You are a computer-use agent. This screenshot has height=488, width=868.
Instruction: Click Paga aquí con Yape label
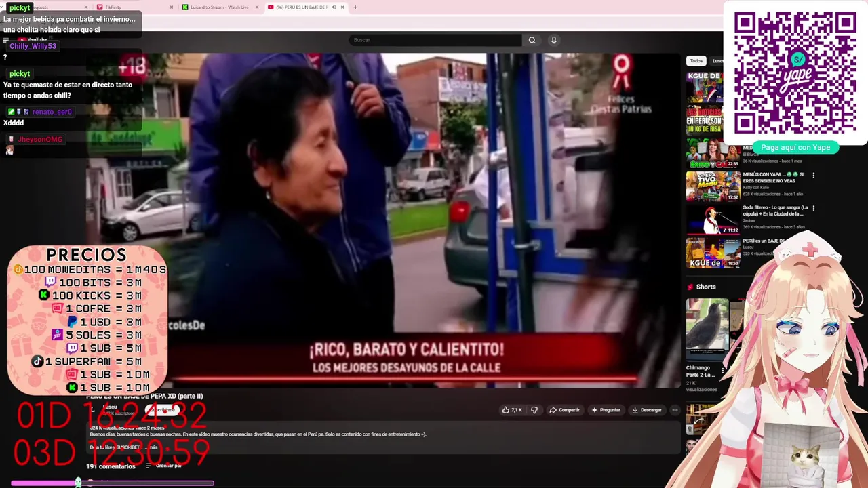click(795, 147)
